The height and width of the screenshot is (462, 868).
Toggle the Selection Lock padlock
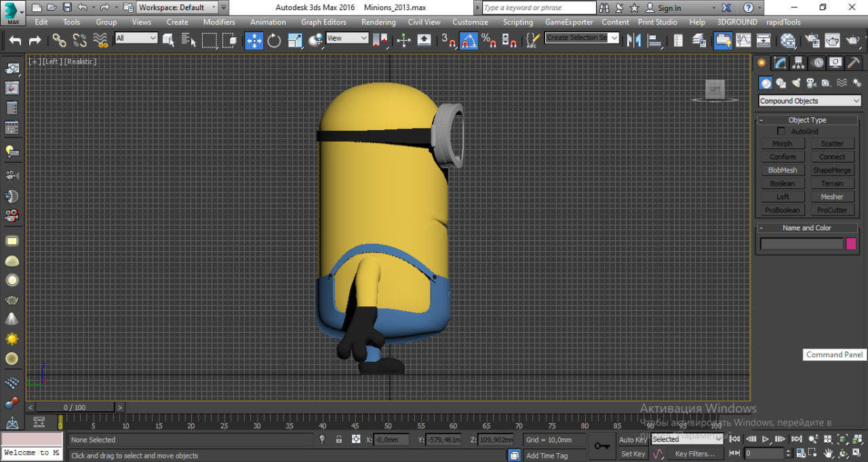pyautogui.click(x=338, y=439)
